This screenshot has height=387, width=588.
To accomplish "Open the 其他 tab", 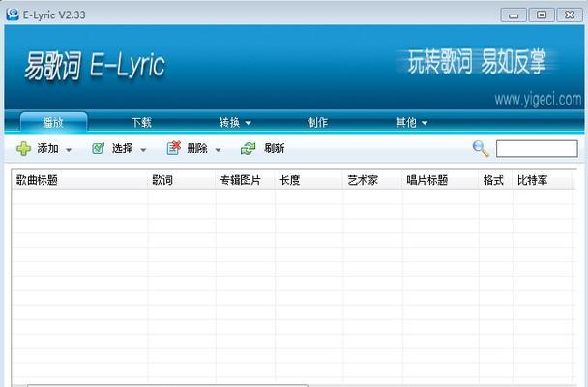I will pos(406,122).
